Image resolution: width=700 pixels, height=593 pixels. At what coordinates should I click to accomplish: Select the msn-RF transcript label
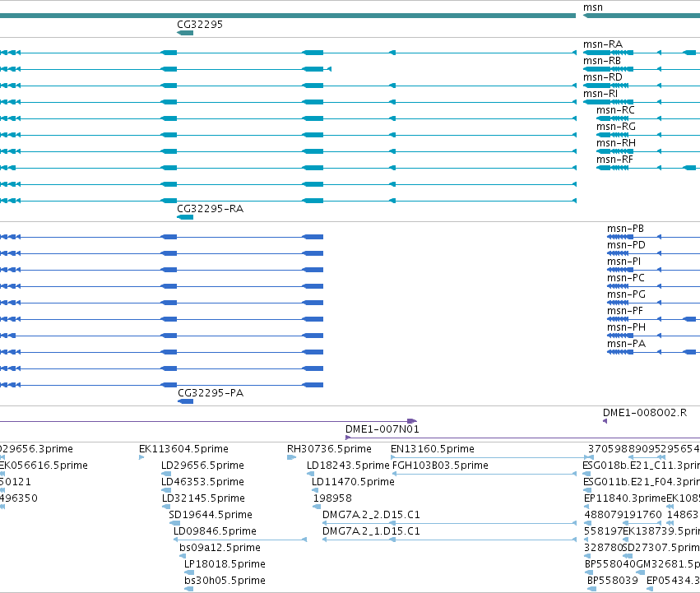click(614, 160)
